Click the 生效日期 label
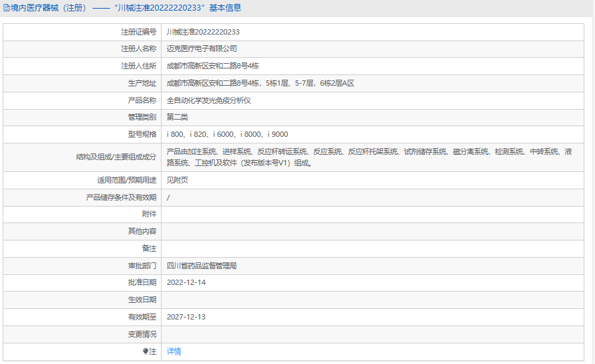The image size is (595, 364). pos(142,300)
